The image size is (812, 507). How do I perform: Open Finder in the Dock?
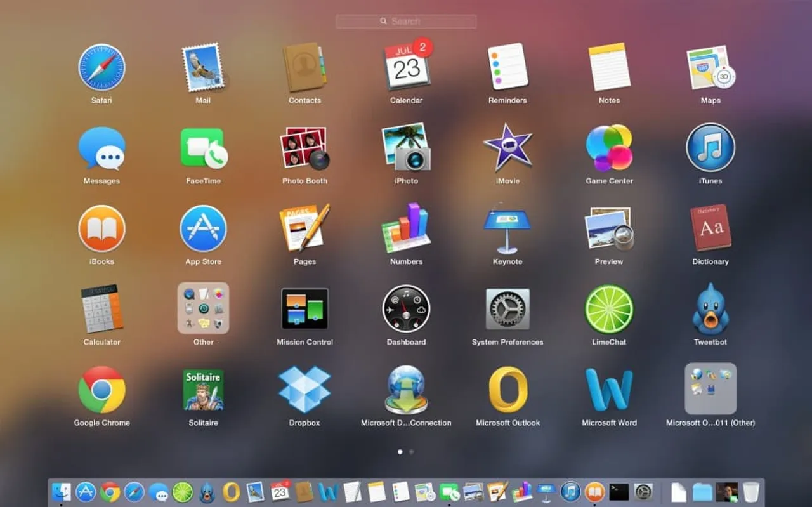(x=62, y=492)
